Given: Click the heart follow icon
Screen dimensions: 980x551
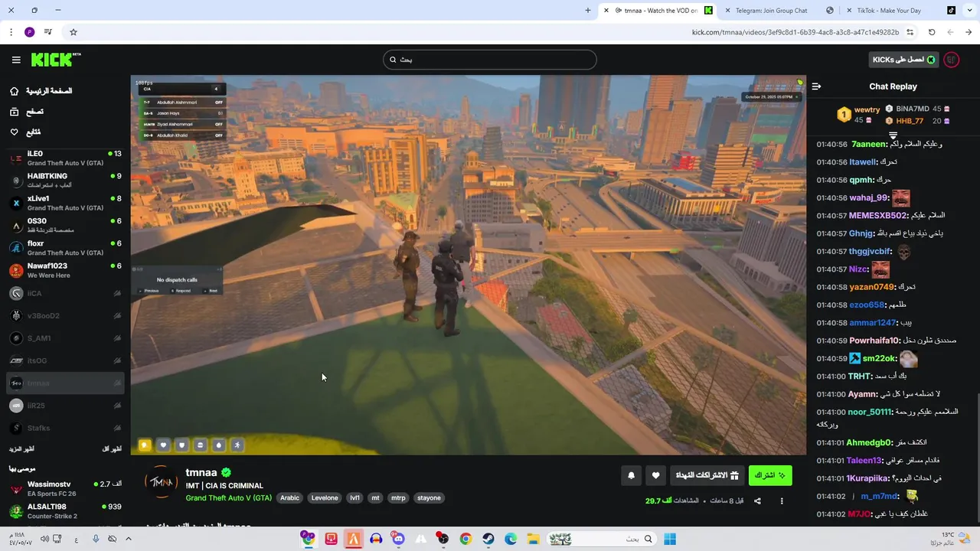Looking at the screenshot, I should (655, 475).
